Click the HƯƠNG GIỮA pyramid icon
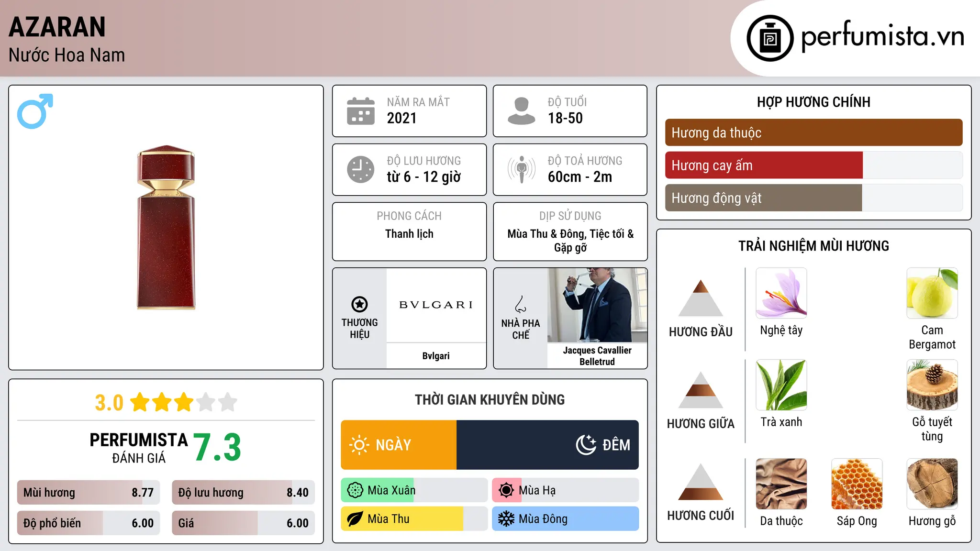Image resolution: width=980 pixels, height=551 pixels. pos(701,390)
